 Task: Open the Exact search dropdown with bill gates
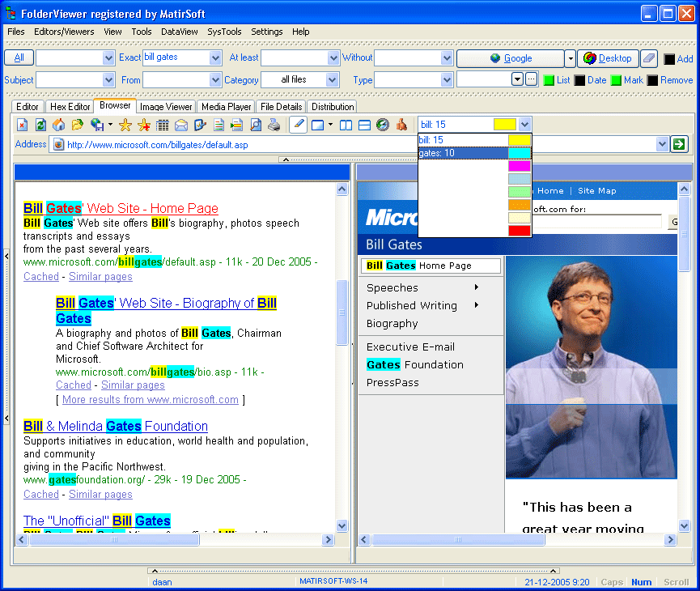[x=214, y=57]
